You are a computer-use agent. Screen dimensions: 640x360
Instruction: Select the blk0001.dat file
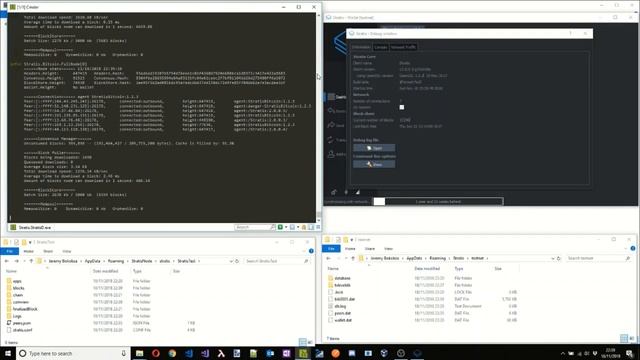(344, 299)
